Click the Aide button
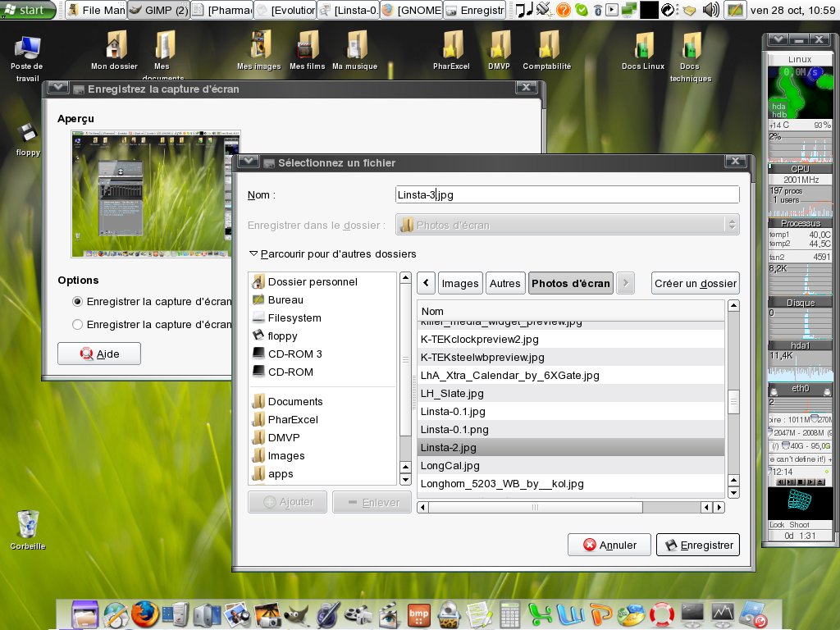The height and width of the screenshot is (630, 840). [x=99, y=354]
